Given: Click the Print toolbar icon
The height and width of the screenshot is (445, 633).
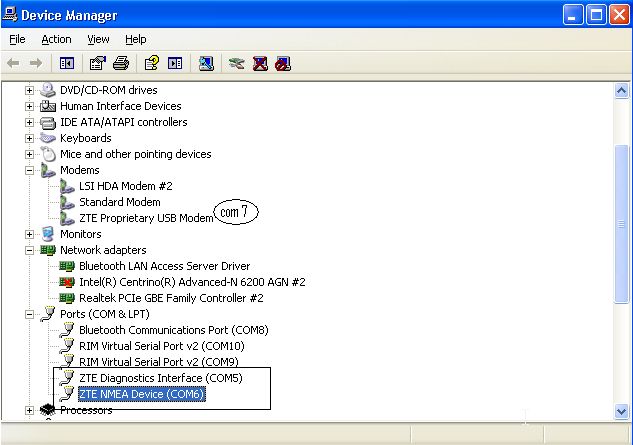Looking at the screenshot, I should [x=120, y=64].
